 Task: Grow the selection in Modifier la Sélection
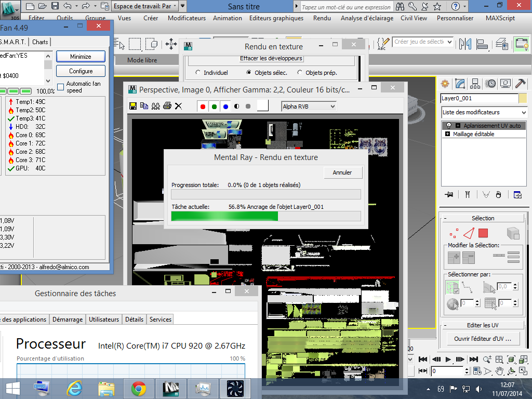coord(454,258)
